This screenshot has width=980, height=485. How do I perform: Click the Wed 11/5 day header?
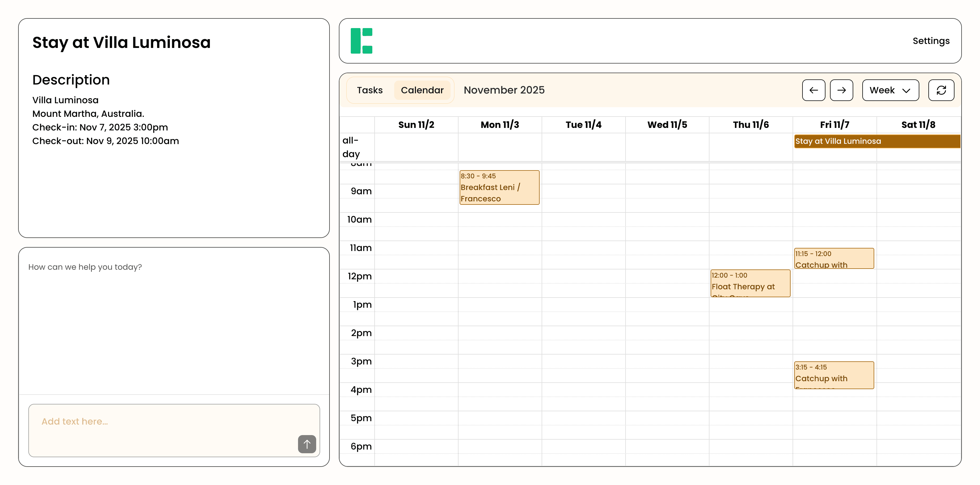tap(667, 125)
